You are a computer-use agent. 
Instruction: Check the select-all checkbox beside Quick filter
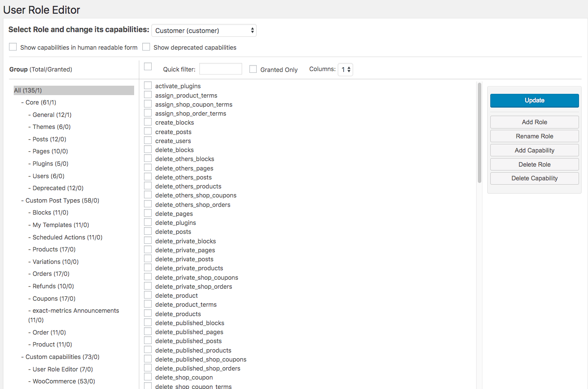click(x=148, y=66)
